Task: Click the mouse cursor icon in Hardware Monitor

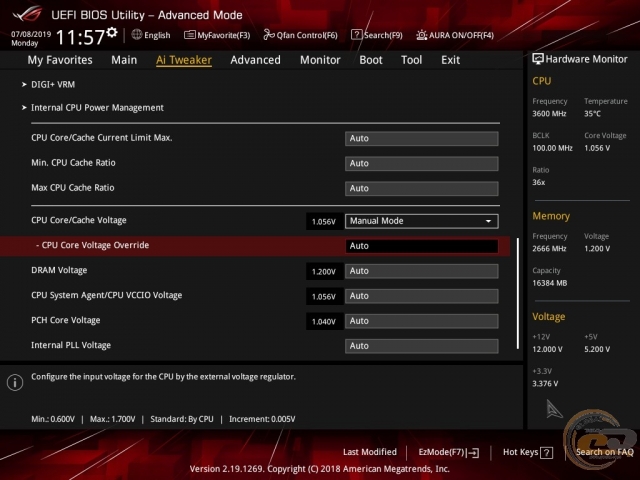Action: [x=554, y=409]
